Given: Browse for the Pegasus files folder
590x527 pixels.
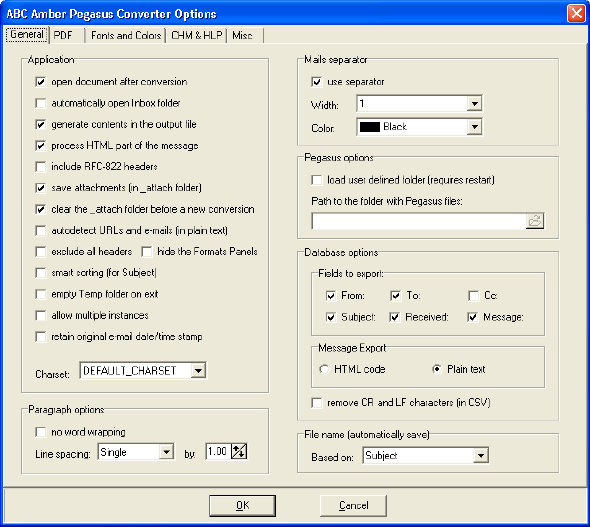Looking at the screenshot, I should click(535, 221).
